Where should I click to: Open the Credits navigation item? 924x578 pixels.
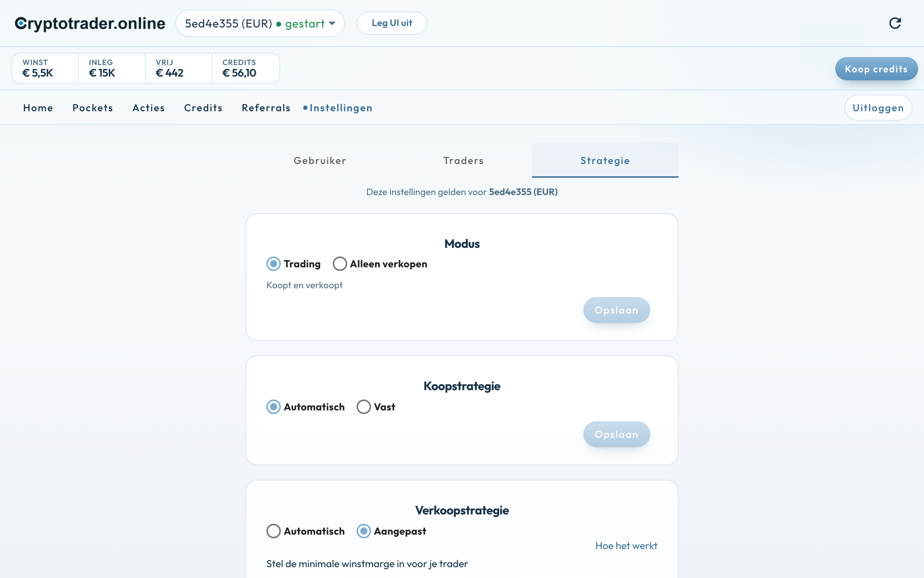tap(203, 108)
